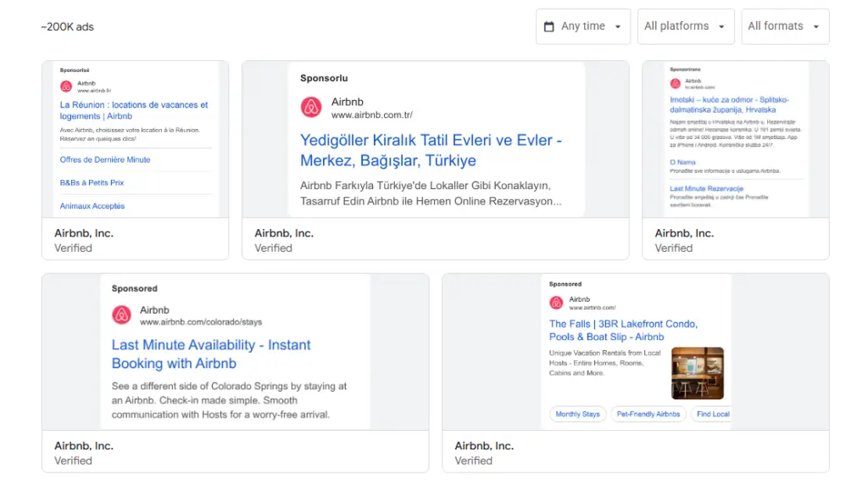Select the Monthly Stays chip
Screen dimensions: 868x480
click(578, 414)
